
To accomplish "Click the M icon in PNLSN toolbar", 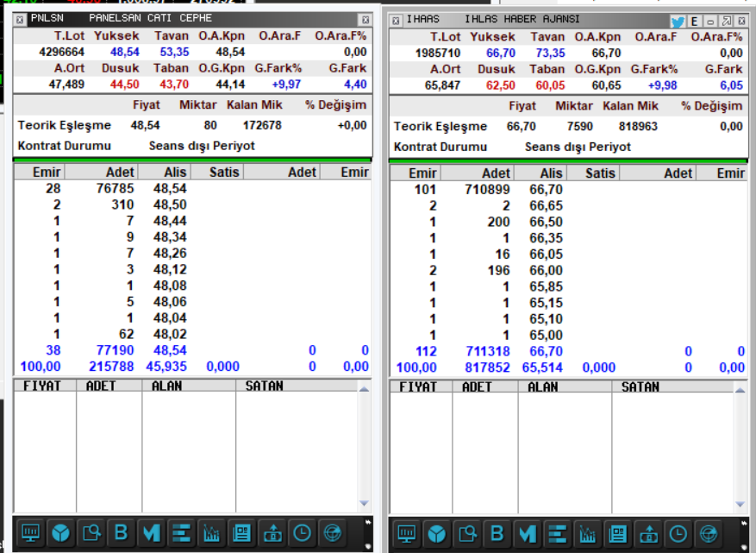I will (x=152, y=533).
